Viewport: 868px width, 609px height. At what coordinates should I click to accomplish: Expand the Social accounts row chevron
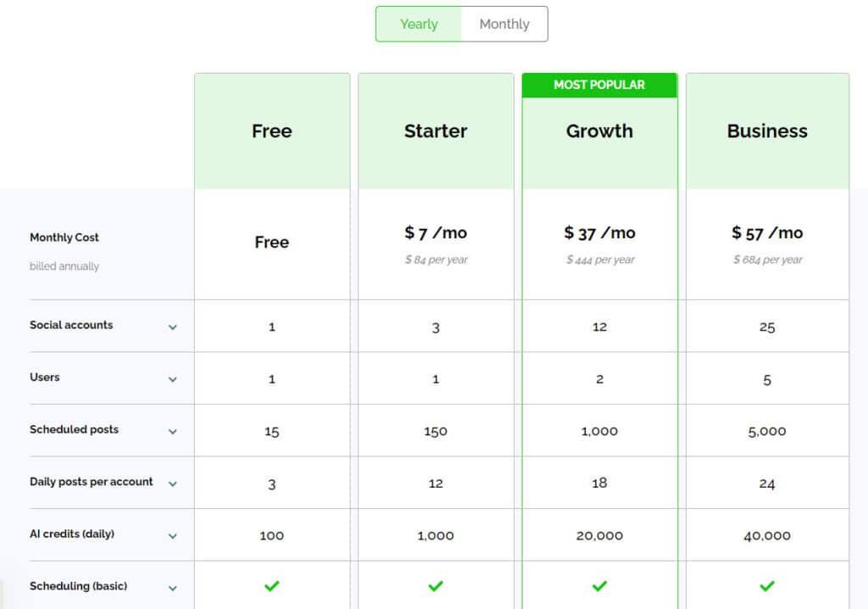[x=173, y=327]
